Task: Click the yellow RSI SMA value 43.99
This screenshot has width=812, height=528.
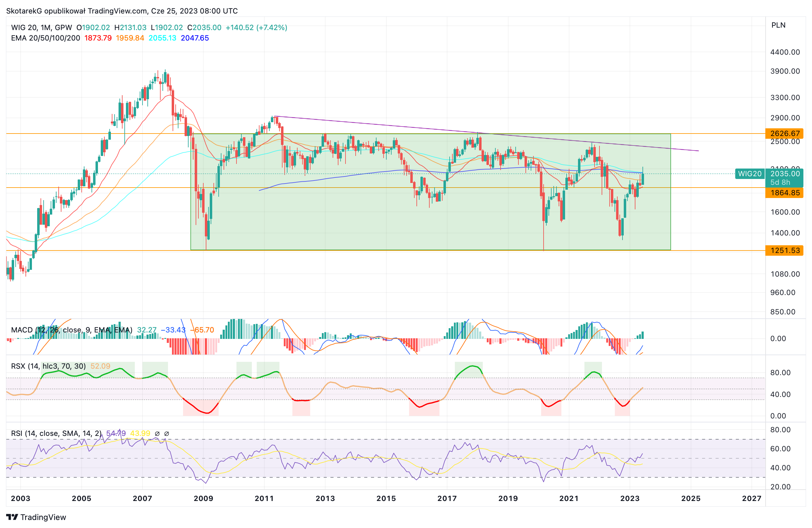Action: pos(140,433)
